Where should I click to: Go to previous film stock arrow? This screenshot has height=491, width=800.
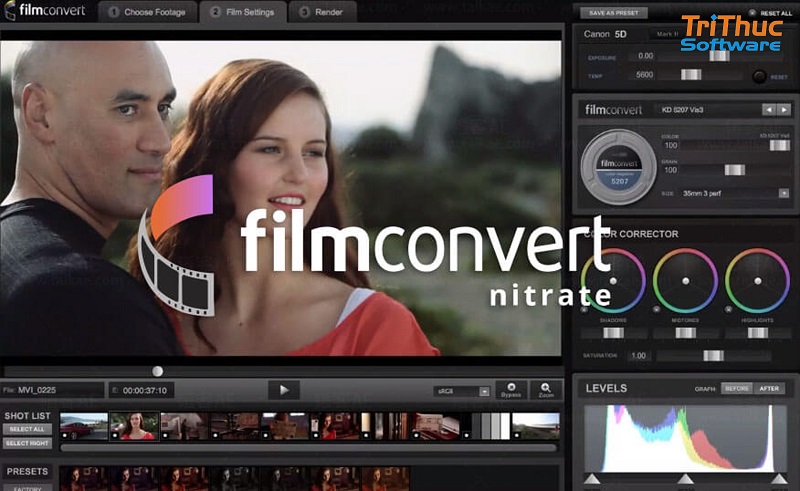tap(768, 108)
